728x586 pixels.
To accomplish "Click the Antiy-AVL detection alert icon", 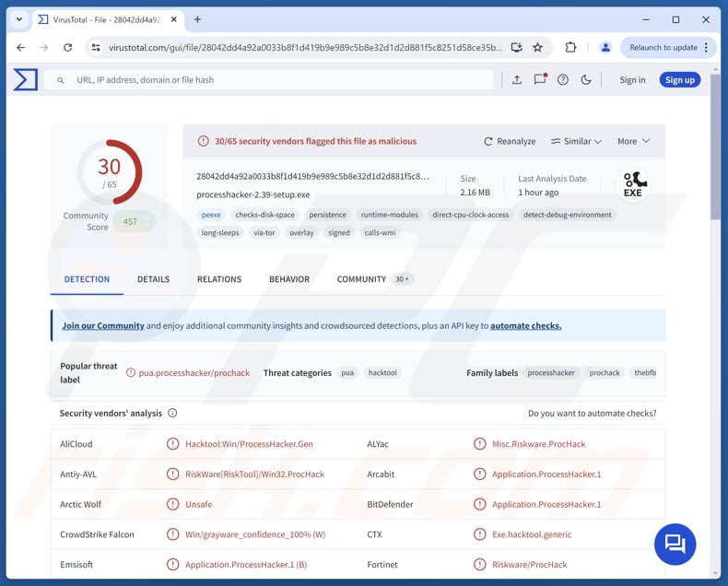I will (x=172, y=475).
